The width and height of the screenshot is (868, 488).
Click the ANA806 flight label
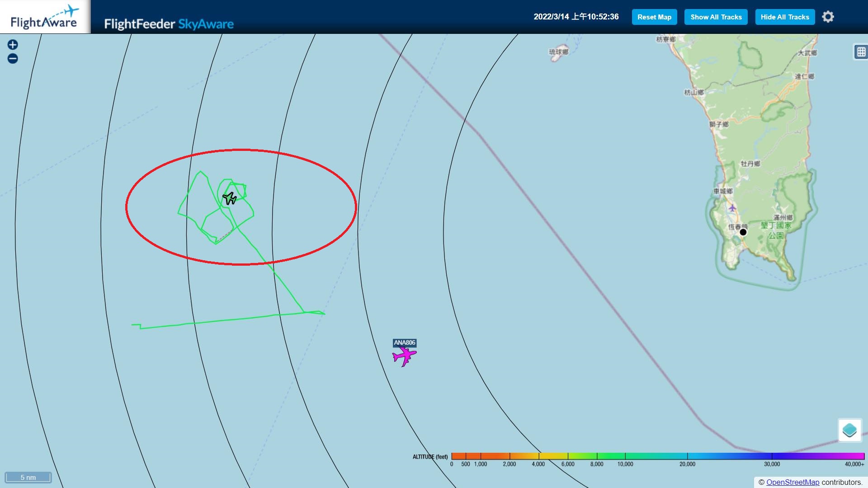click(404, 343)
